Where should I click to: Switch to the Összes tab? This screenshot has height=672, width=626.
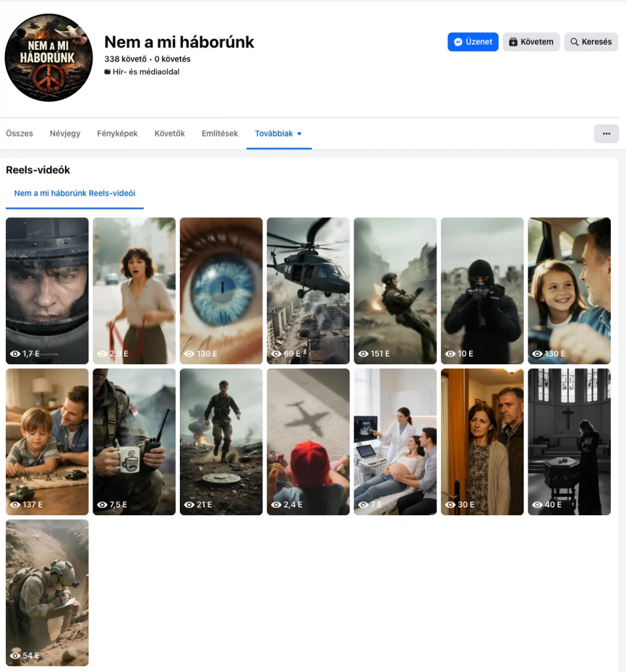point(19,133)
